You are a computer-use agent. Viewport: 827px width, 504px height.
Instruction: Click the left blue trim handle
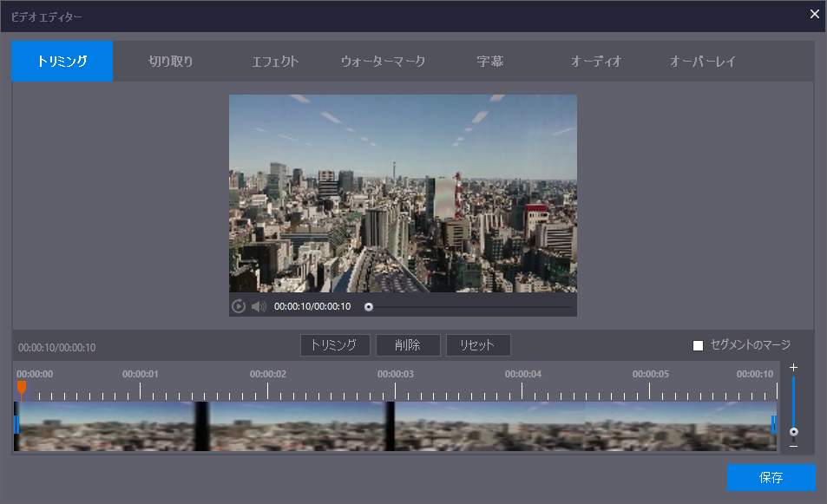point(16,424)
